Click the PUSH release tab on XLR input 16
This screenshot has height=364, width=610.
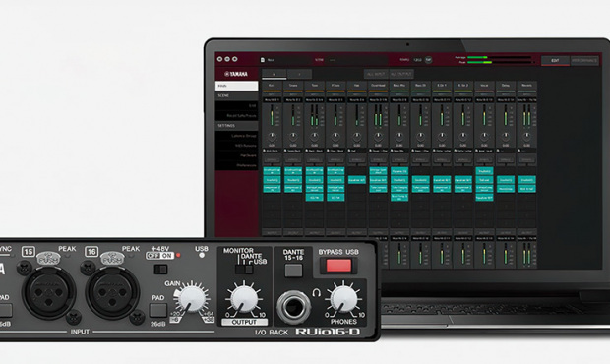(112, 258)
